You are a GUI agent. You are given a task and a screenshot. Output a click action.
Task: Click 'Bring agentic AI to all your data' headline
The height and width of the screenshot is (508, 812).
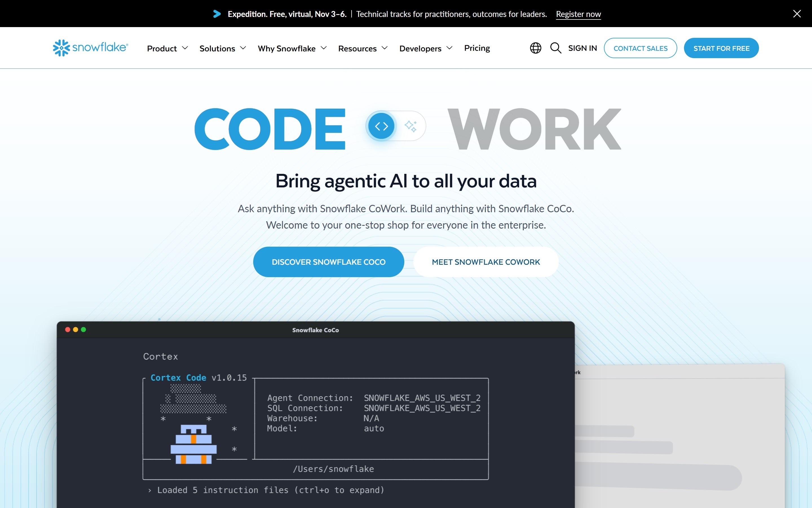tap(406, 181)
